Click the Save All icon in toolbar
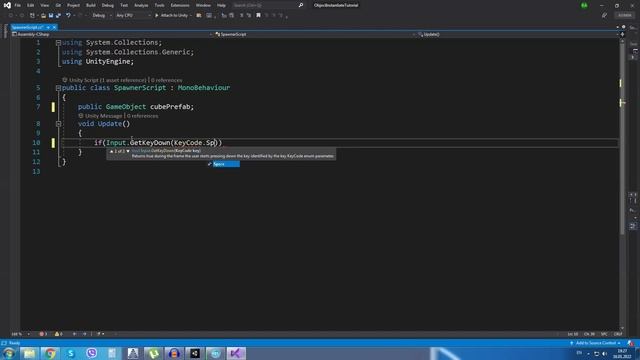Image resolution: width=640 pixels, height=360 pixels. pyautogui.click(x=58, y=16)
